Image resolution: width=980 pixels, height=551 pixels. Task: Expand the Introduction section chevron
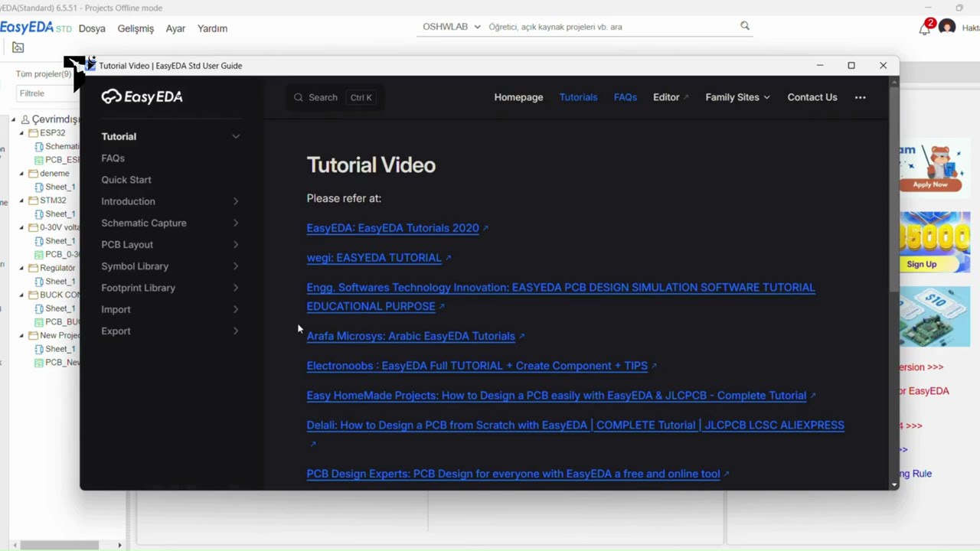point(236,201)
